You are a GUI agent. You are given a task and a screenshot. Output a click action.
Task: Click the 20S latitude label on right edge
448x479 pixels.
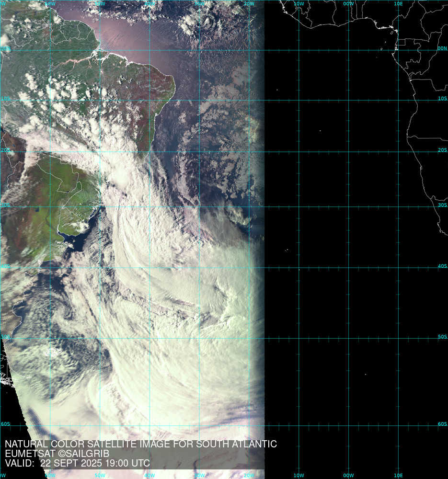[x=442, y=150]
